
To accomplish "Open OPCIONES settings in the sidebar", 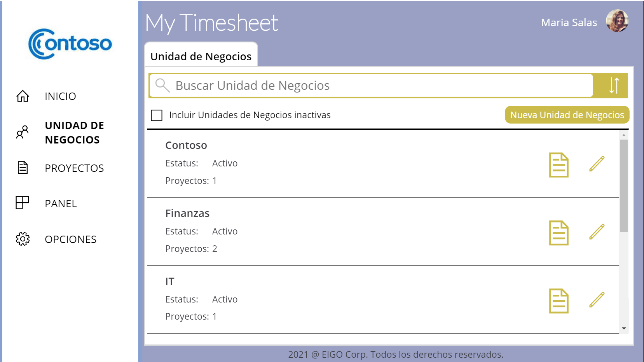I will (x=70, y=239).
